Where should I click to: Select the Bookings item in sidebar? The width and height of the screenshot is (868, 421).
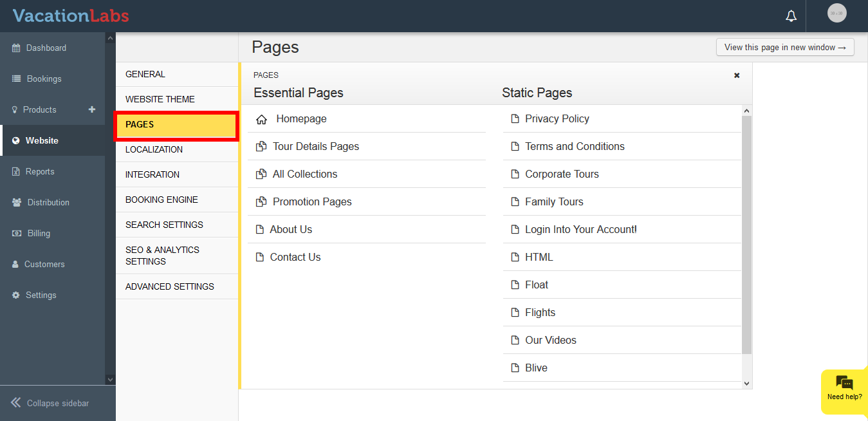click(44, 79)
